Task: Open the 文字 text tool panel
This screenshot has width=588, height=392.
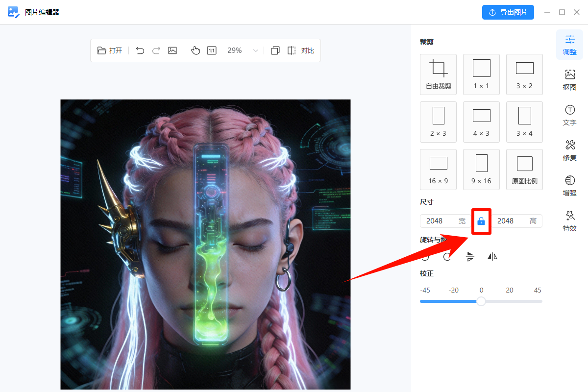Action: point(569,115)
